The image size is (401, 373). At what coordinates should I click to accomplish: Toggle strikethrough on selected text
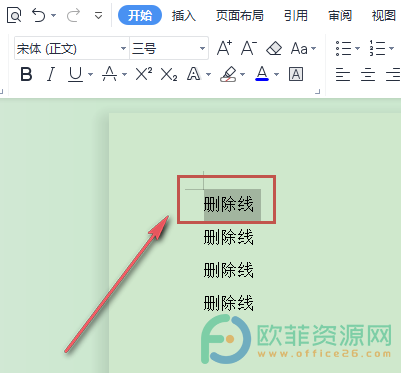pyautogui.click(x=109, y=74)
